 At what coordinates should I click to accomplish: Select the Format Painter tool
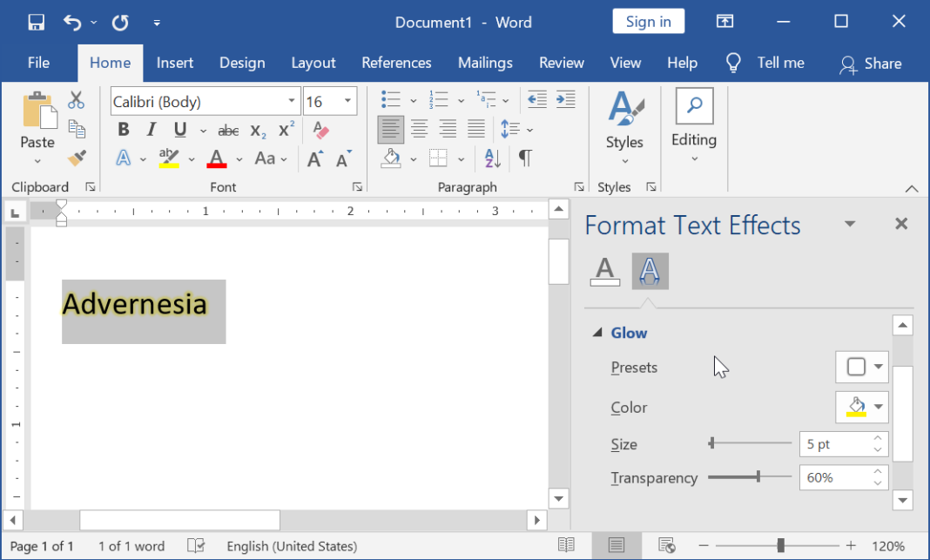click(77, 159)
